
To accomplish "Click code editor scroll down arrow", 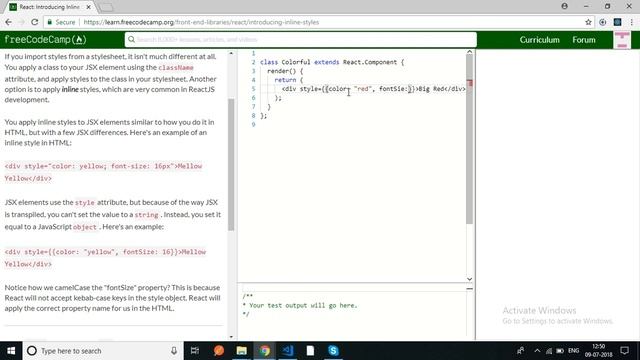I will (469, 279).
